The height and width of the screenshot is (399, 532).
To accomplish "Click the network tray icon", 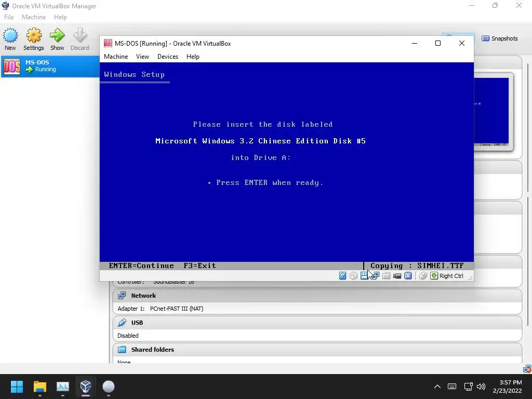I will point(469,387).
